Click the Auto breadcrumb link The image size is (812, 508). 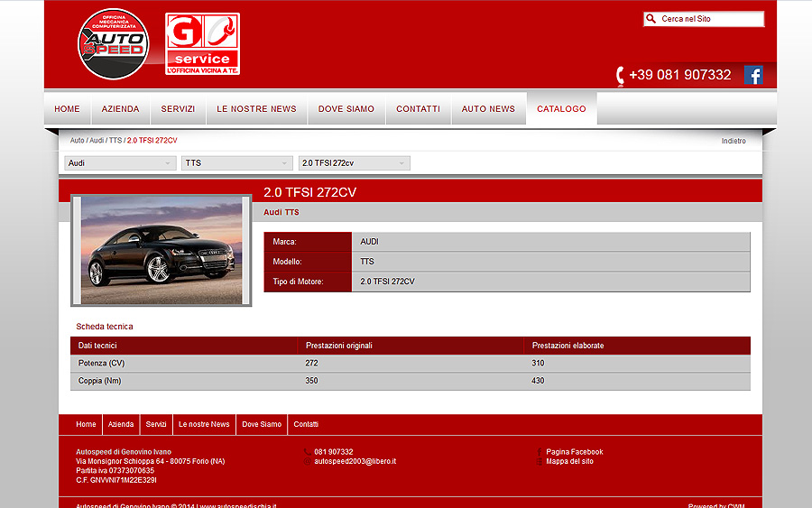(x=78, y=141)
